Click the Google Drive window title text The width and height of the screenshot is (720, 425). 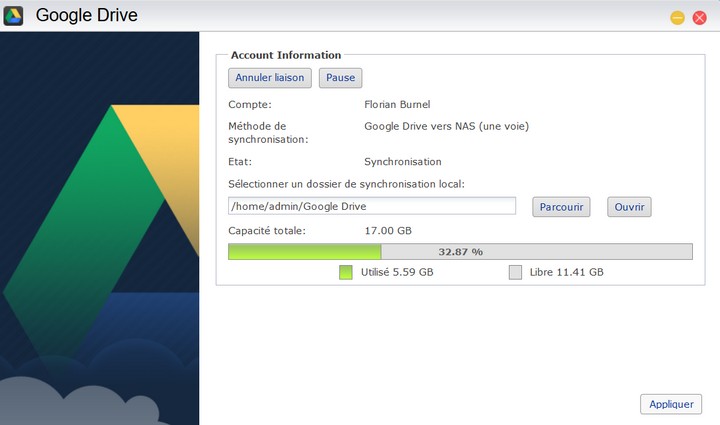[87, 15]
